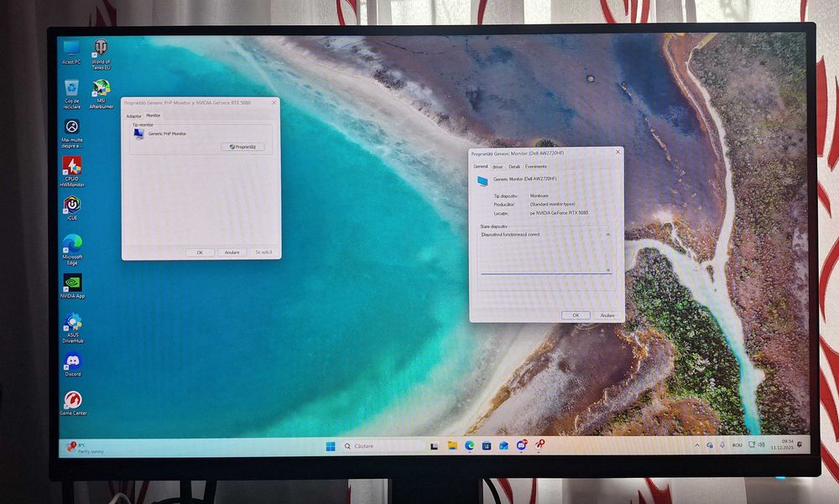The width and height of the screenshot is (839, 504).
Task: Open the clock and date flyout
Action: 782,444
